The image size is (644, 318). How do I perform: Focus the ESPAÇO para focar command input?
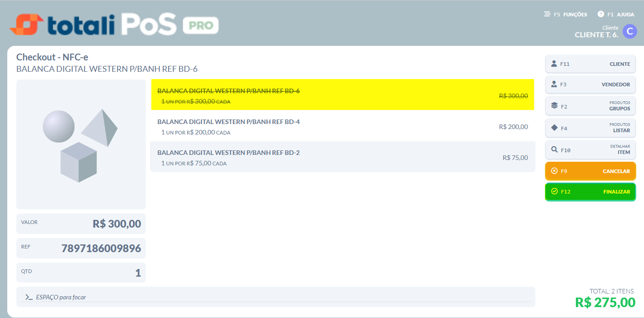[x=275, y=297]
